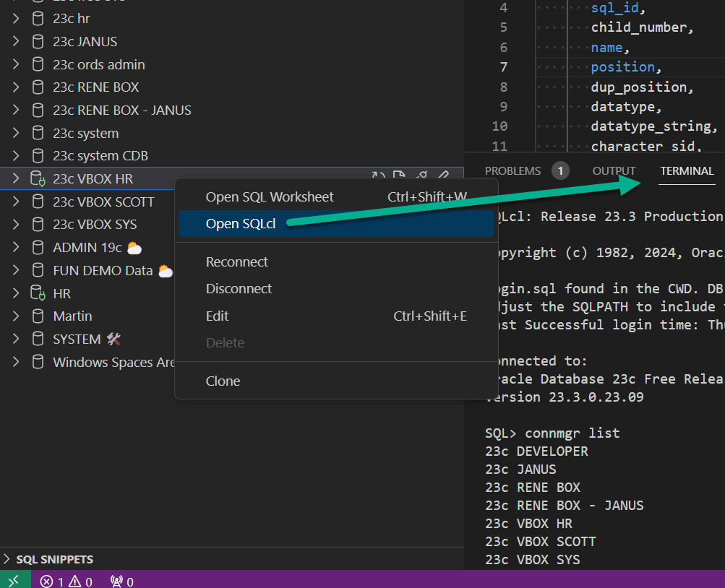Click database icon beside 23c RENE BOX - JANUS

pos(38,110)
